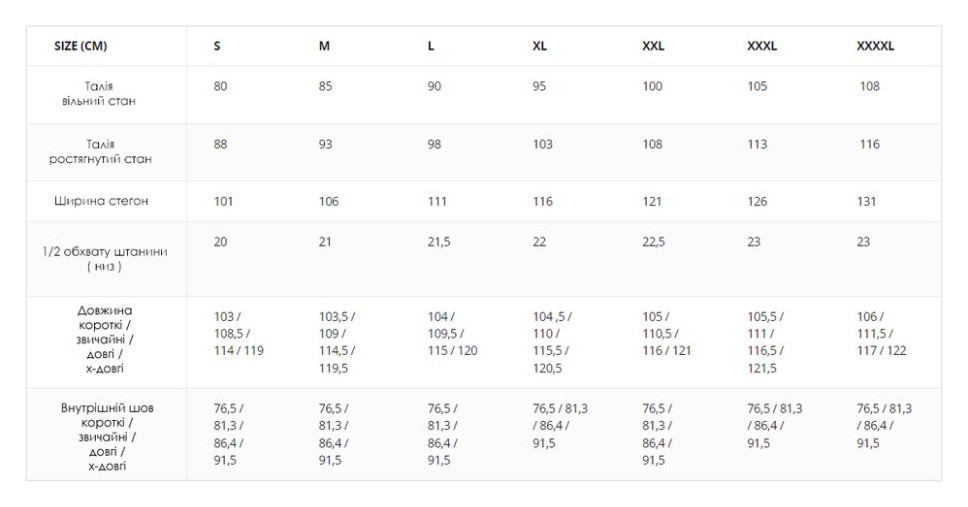Click hip width value 101 for size S

coord(223,202)
